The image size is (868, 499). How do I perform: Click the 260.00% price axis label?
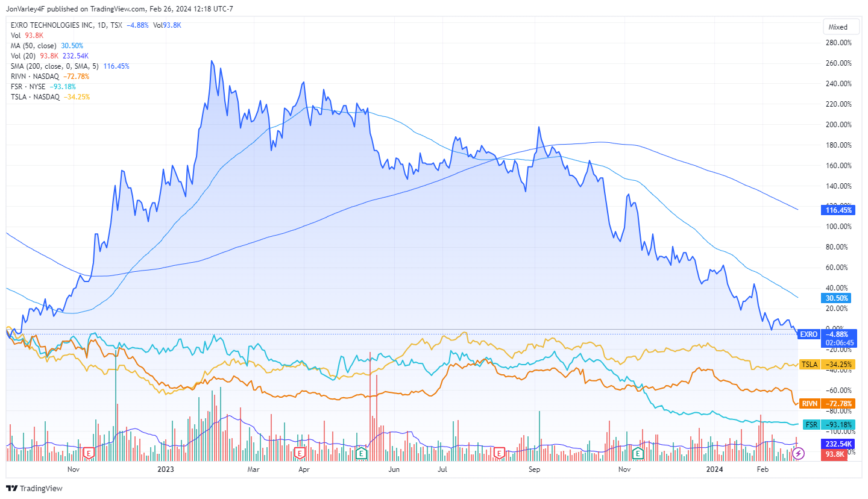point(838,63)
